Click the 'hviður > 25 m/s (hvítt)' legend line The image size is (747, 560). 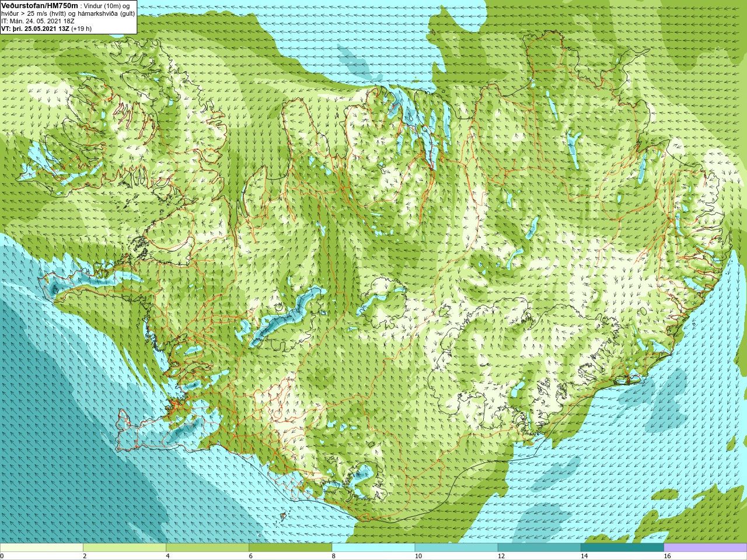coord(68,13)
